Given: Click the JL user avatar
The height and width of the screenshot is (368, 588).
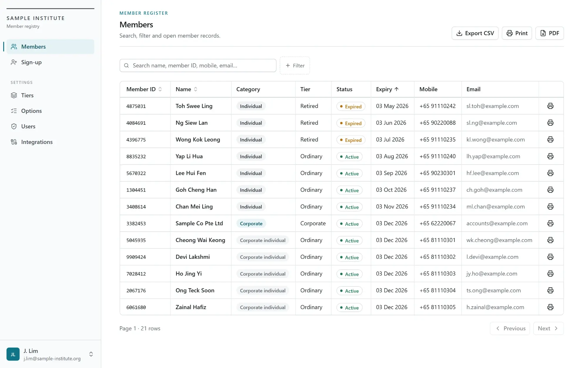Looking at the screenshot, I should tap(13, 354).
